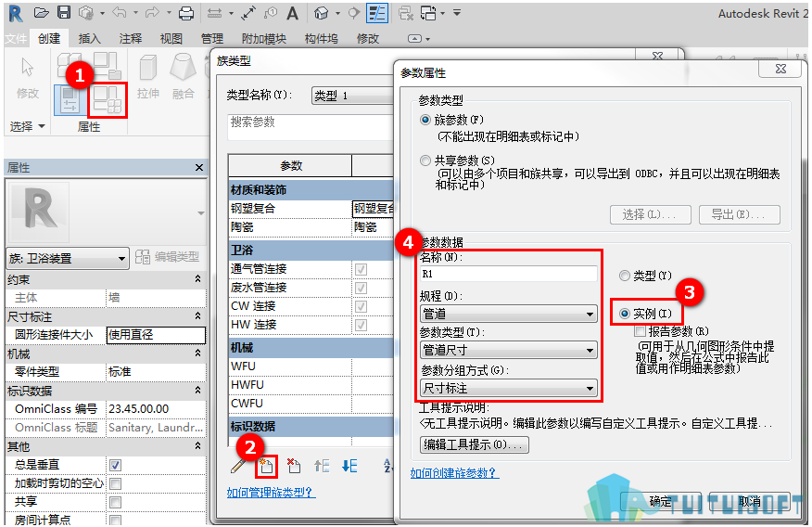Viewport: 812px width, 527px height.
Task: Toggle the 共享 checkbox in Properties
Action: pyautogui.click(x=116, y=502)
